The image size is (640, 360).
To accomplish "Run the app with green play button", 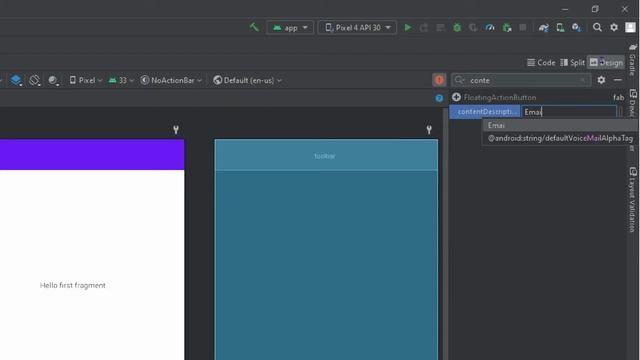I will [407, 27].
